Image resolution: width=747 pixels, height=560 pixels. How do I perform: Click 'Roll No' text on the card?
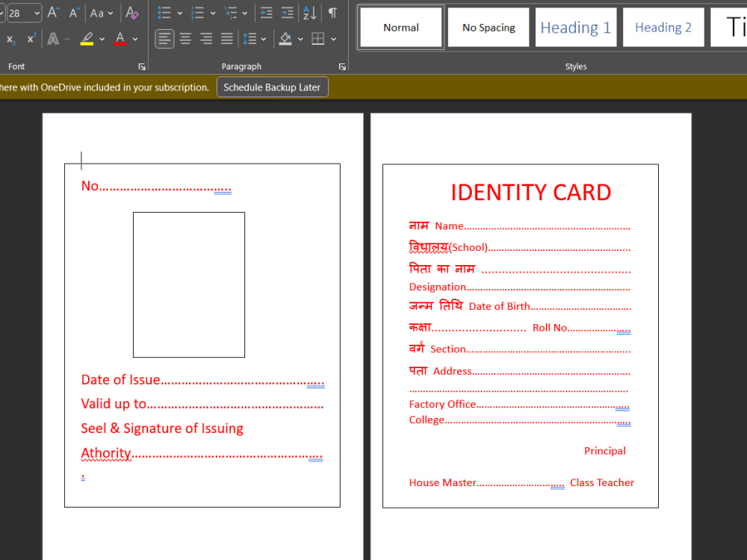pyautogui.click(x=550, y=328)
